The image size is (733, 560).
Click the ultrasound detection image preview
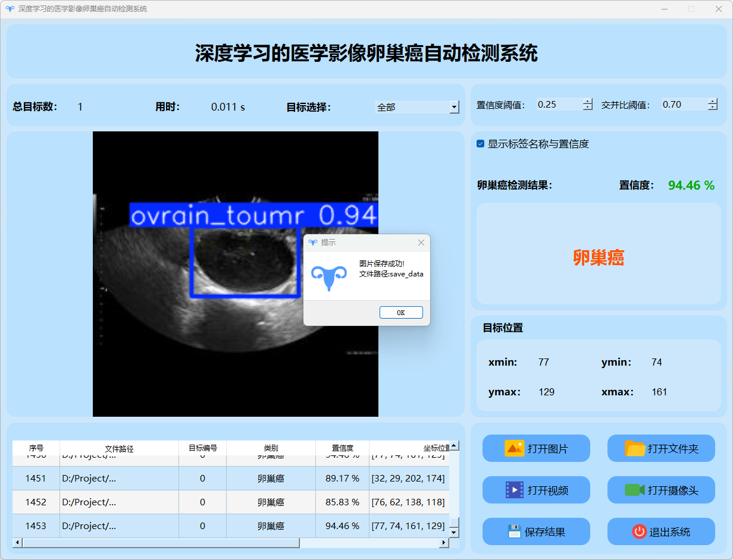tap(236, 274)
